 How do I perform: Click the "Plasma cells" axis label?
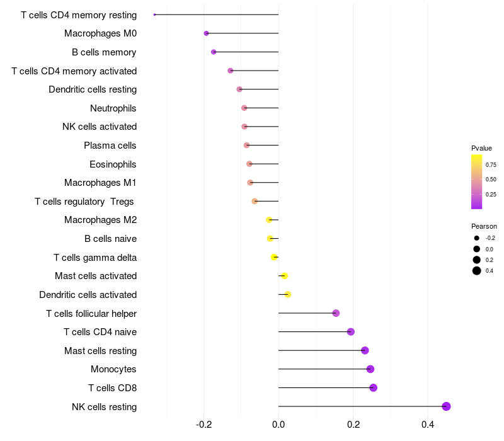pyautogui.click(x=110, y=146)
